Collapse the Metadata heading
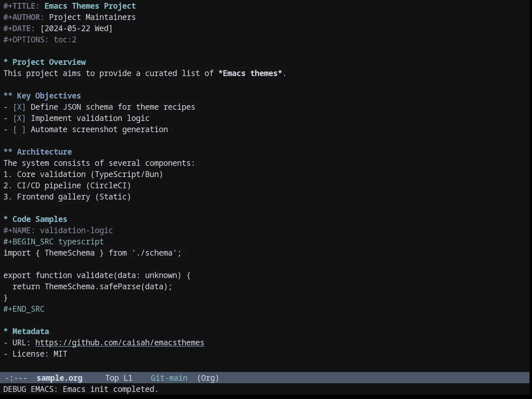Image resolution: width=532 pixels, height=399 pixels. click(26, 331)
